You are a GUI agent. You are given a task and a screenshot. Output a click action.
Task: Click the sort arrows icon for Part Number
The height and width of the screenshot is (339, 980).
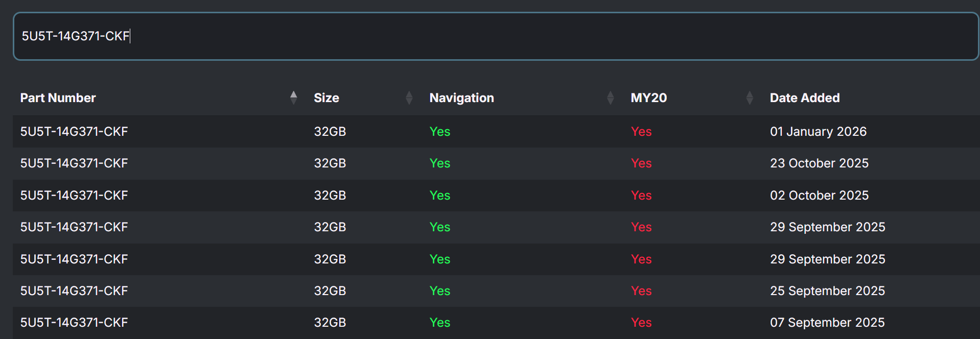pos(293,98)
